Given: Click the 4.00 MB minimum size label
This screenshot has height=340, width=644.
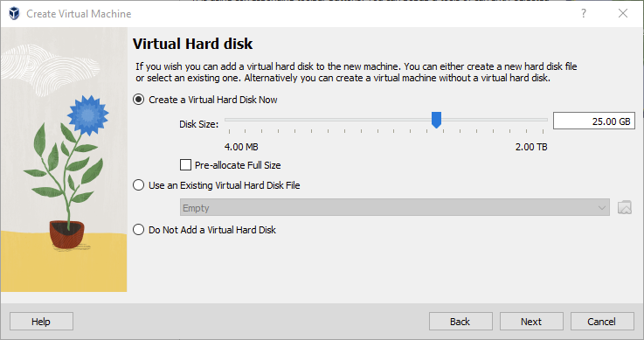Looking at the screenshot, I should [241, 147].
